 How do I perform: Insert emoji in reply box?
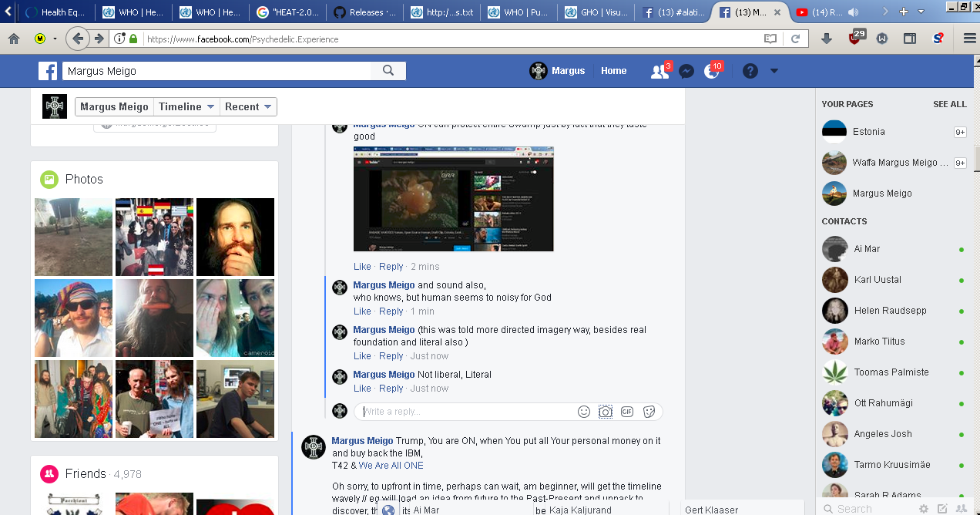(x=584, y=412)
